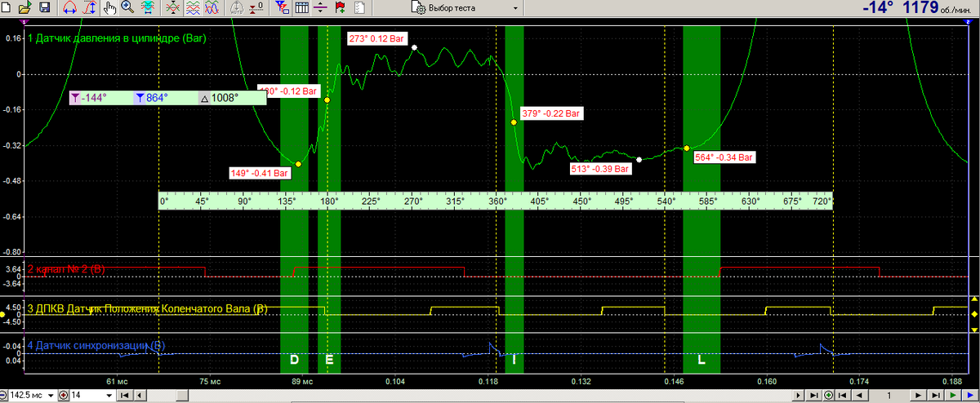
Task: Click the stacked colored waveforms icon
Action: tap(192, 8)
